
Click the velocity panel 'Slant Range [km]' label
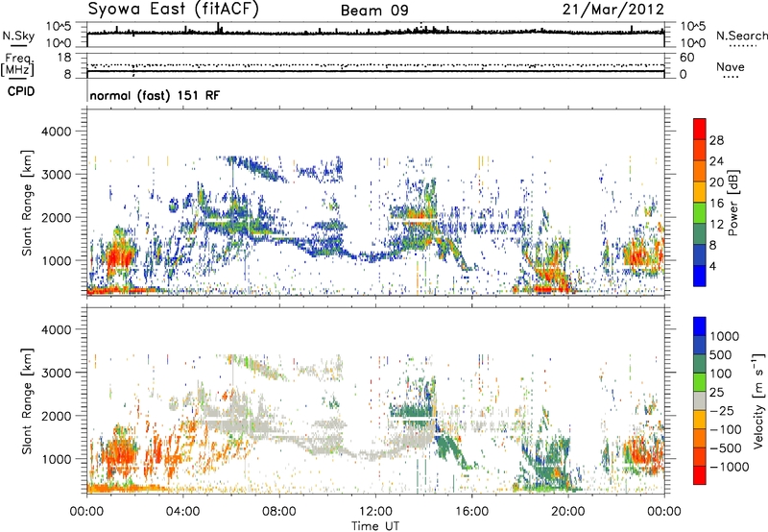pyautogui.click(x=27, y=401)
